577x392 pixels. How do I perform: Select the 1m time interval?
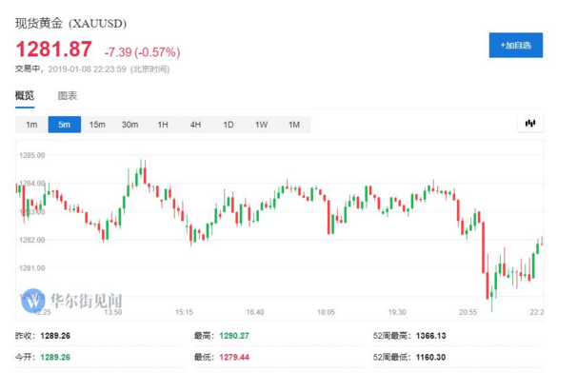coord(31,125)
